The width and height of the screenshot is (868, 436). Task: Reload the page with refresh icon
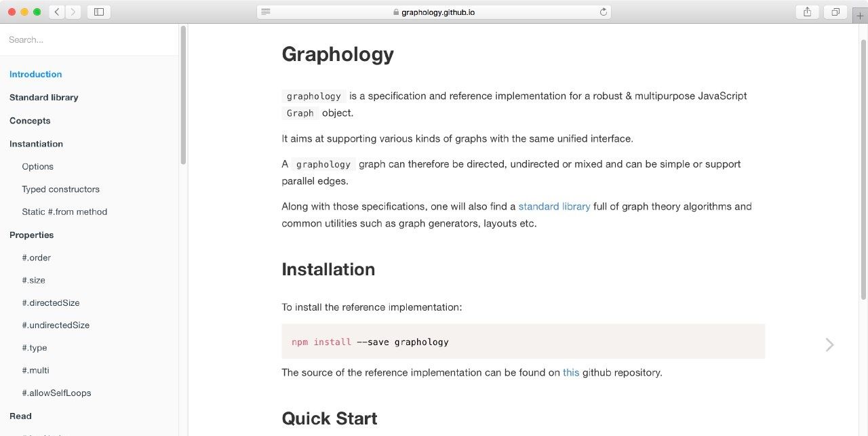click(x=603, y=12)
